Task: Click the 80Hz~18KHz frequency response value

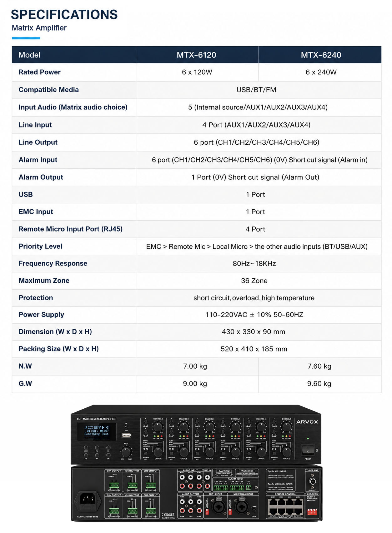Action: click(x=254, y=264)
